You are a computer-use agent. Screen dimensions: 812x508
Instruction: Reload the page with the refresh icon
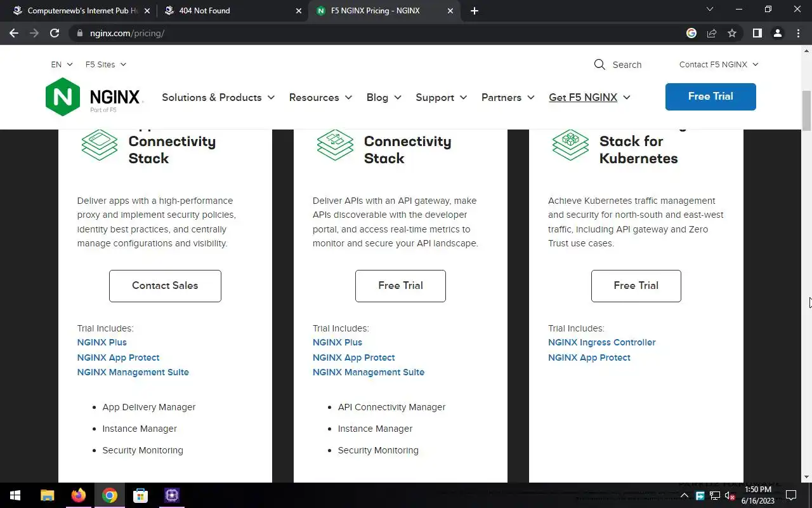(55, 33)
